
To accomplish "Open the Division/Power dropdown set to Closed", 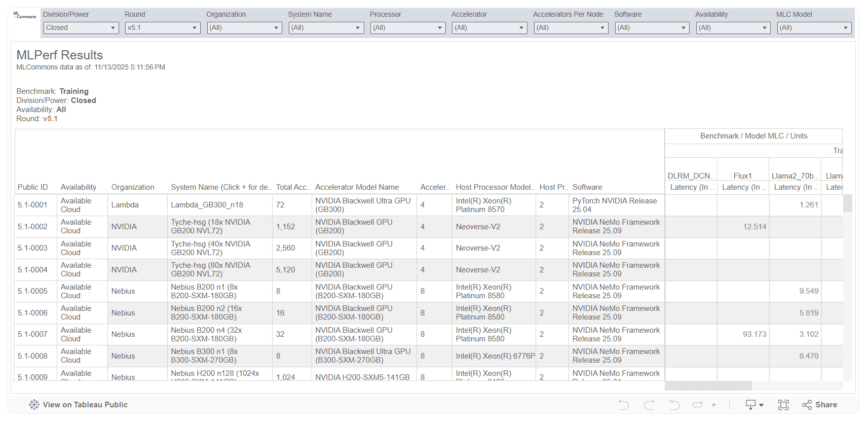I will pyautogui.click(x=81, y=28).
